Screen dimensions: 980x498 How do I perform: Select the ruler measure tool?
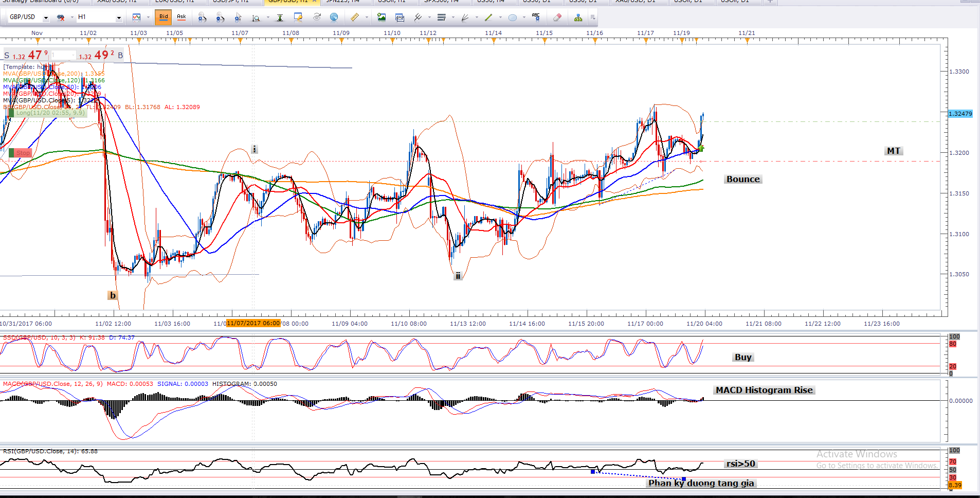[355, 17]
